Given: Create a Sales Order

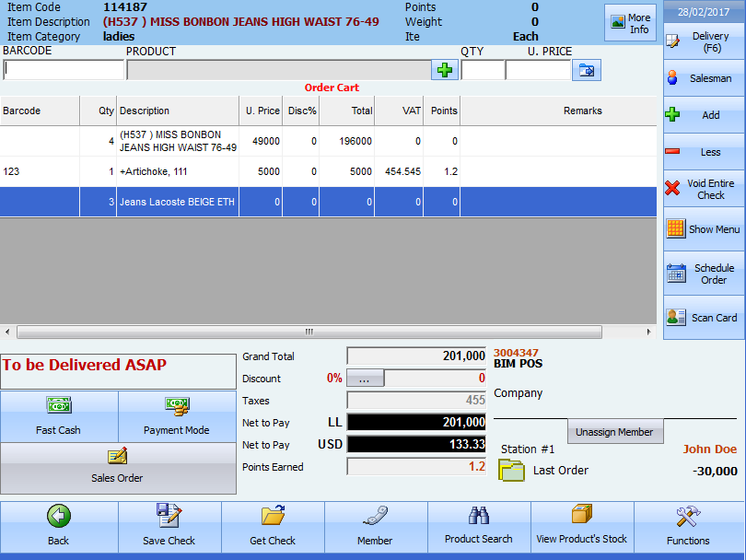Looking at the screenshot, I should coord(118,468).
